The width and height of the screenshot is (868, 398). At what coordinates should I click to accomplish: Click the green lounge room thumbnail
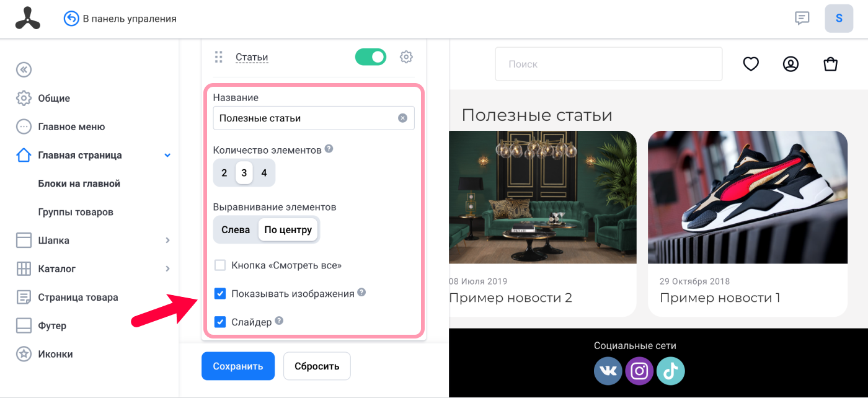coord(542,197)
